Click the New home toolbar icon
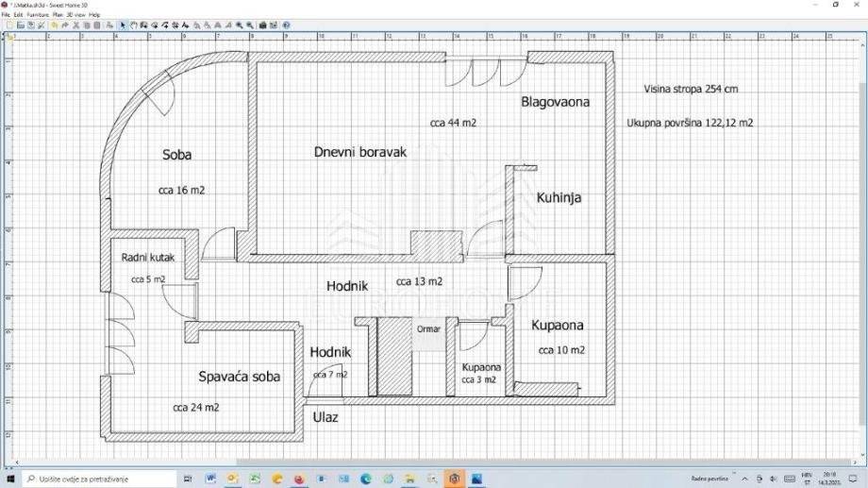The width and height of the screenshot is (868, 488). [x=8, y=25]
